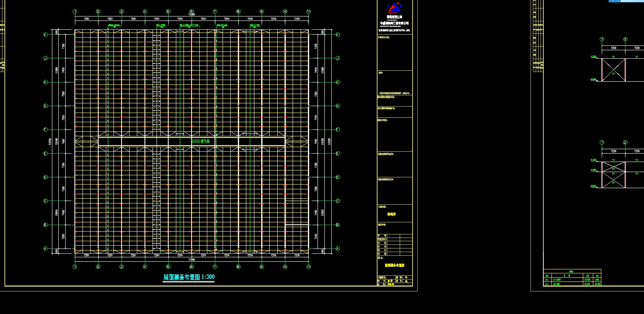Select the materials table at right sheet bottom
Image resolution: width=644 pixels, height=314 pixels.
pyautogui.click(x=572, y=278)
